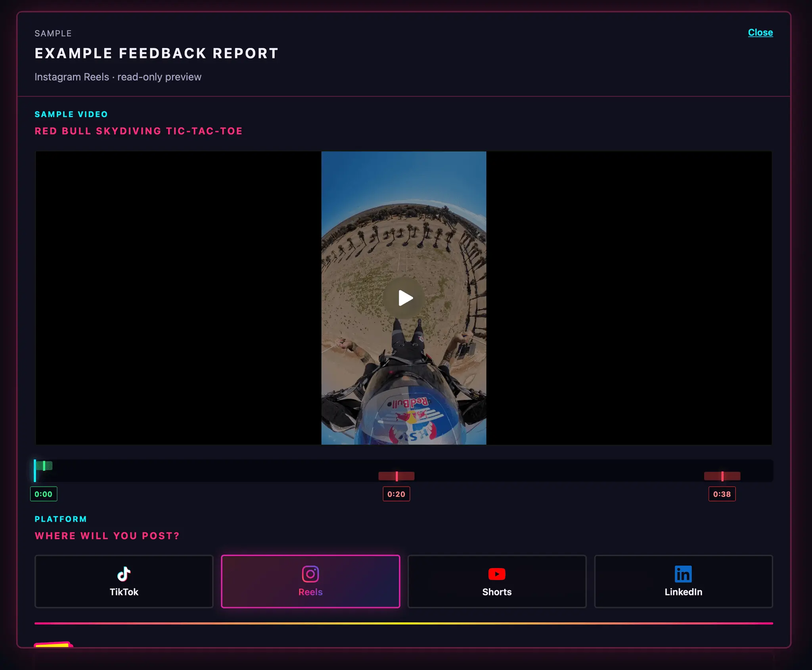Click the Instagram Reels logo icon
Viewport: 812px width, 670px height.
(x=310, y=574)
